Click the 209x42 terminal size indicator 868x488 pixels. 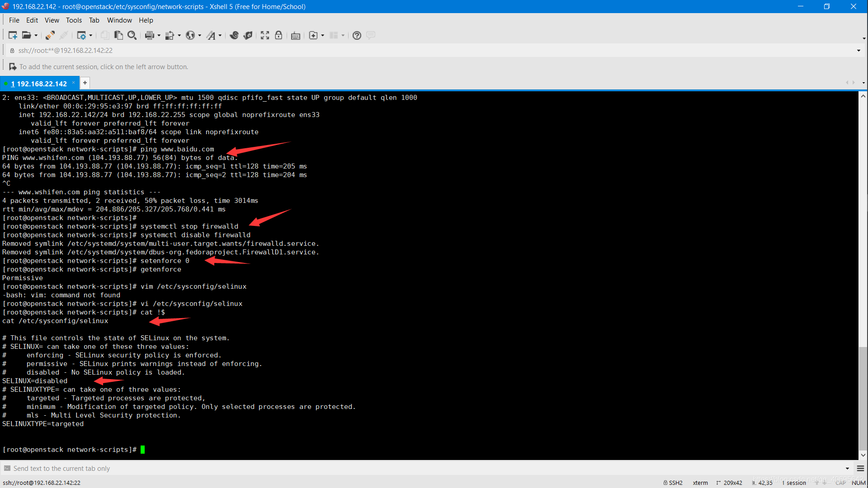[x=729, y=483]
